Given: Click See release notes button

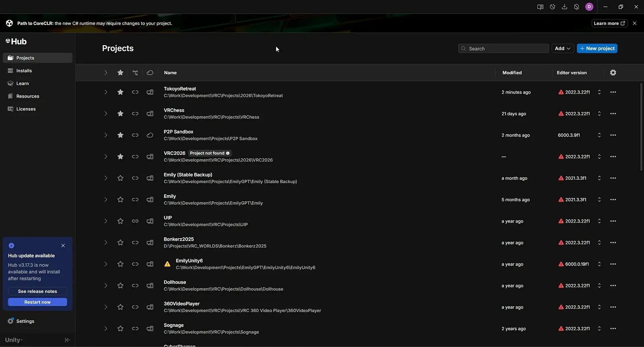Looking at the screenshot, I should point(37,291).
